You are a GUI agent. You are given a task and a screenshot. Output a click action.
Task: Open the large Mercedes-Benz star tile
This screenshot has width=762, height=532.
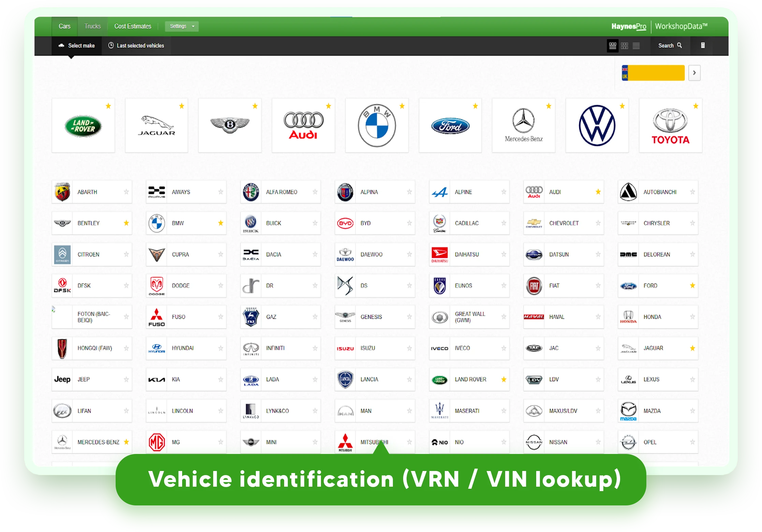click(524, 126)
